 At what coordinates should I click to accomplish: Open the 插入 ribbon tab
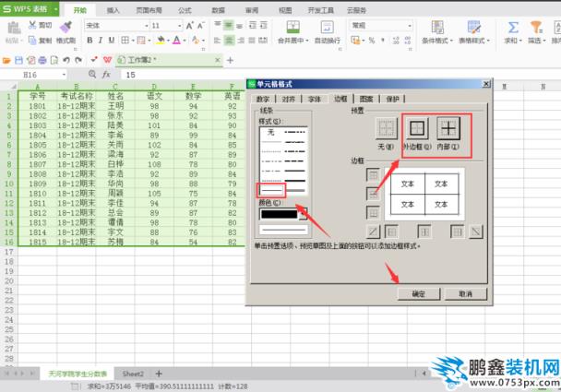pos(113,10)
